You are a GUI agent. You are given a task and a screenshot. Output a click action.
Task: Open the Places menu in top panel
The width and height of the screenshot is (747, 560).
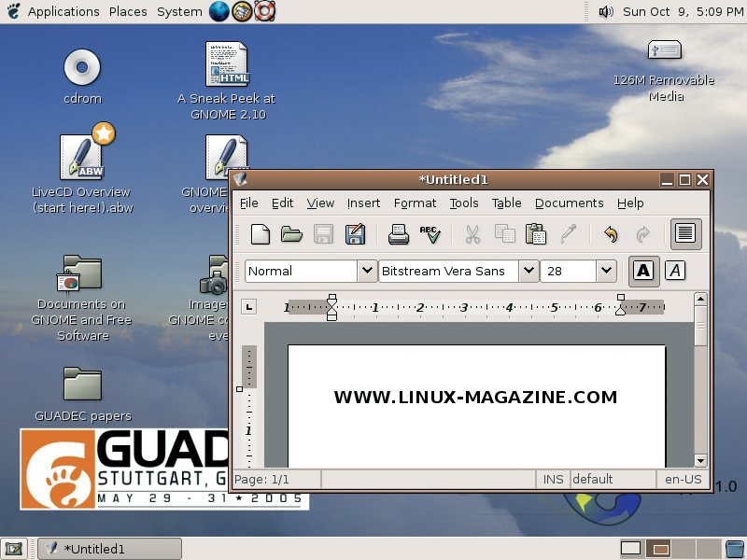tap(128, 11)
